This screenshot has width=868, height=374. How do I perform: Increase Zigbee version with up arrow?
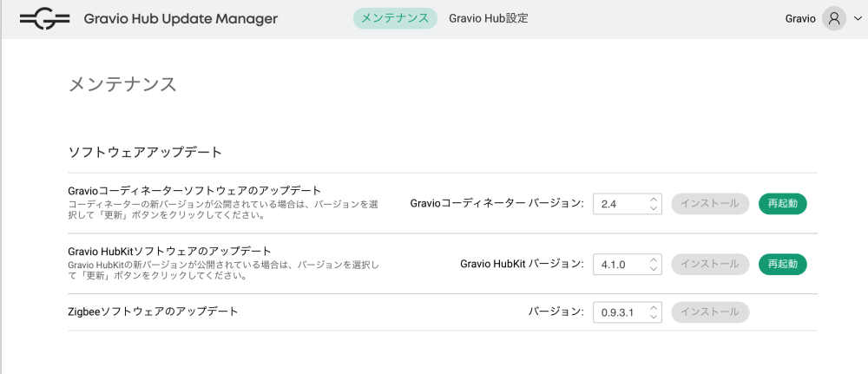coord(654,307)
